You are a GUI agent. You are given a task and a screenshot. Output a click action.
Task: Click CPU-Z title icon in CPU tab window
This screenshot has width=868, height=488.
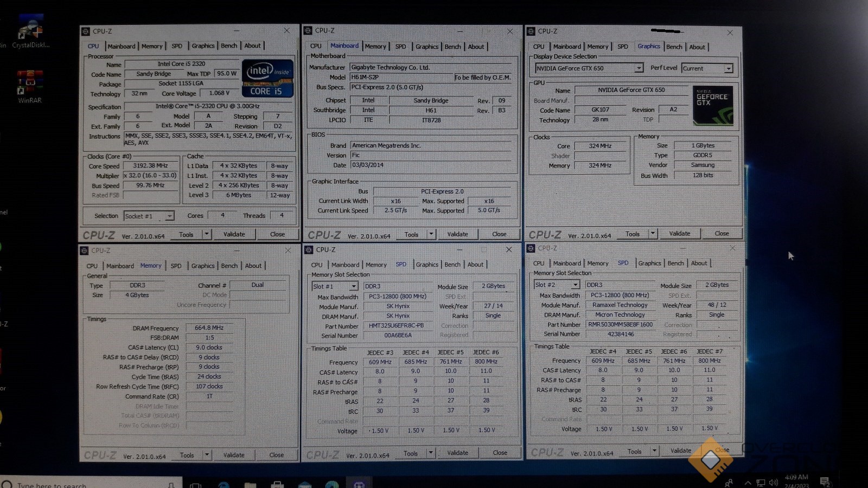(x=86, y=31)
